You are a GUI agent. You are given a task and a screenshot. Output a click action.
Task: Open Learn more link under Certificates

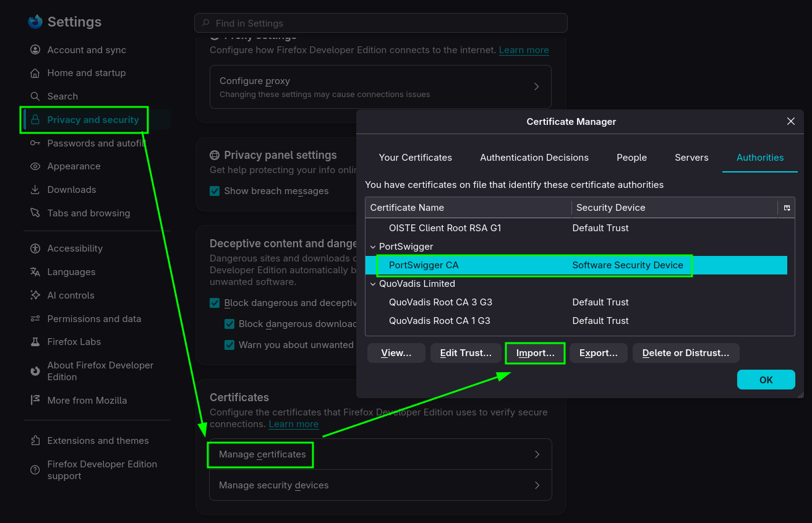(294, 424)
